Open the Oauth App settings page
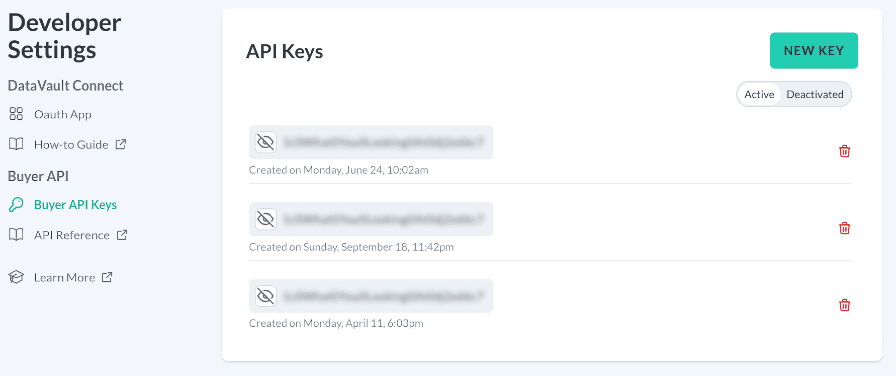Image resolution: width=896 pixels, height=376 pixels. pyautogui.click(x=62, y=114)
